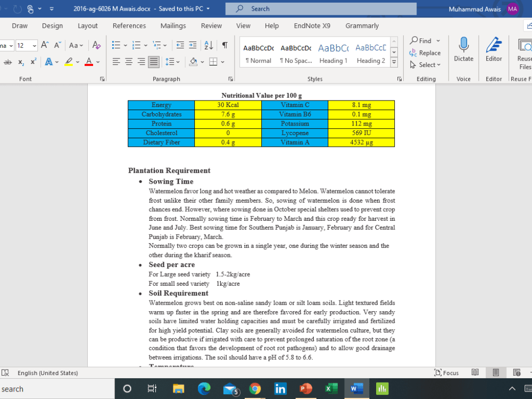Apply the Heading 2 style

(x=371, y=53)
